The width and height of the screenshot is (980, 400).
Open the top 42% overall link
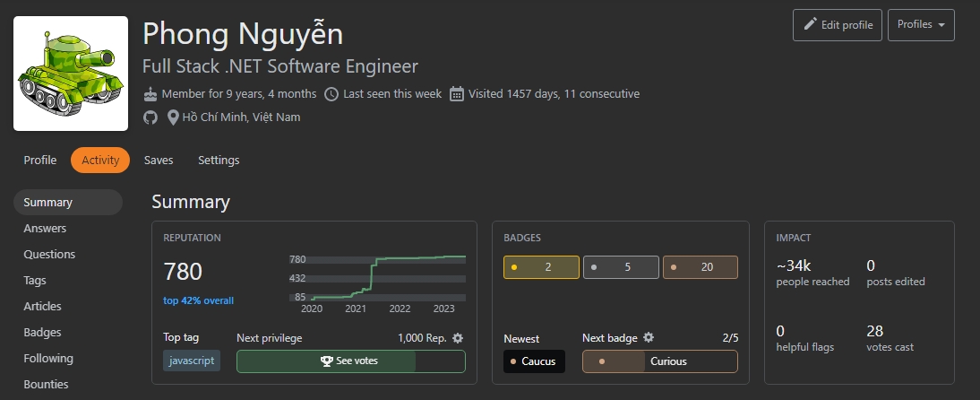tap(198, 300)
